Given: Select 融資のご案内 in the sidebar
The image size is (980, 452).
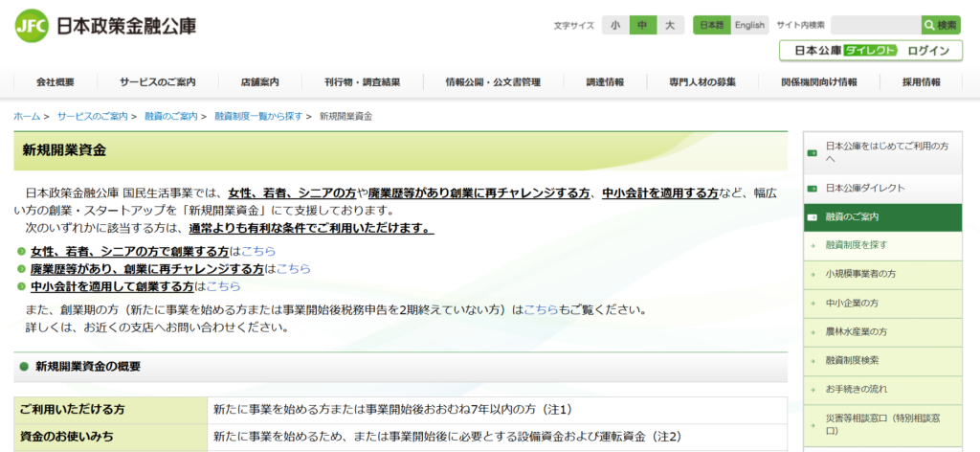Looking at the screenshot, I should [882, 217].
